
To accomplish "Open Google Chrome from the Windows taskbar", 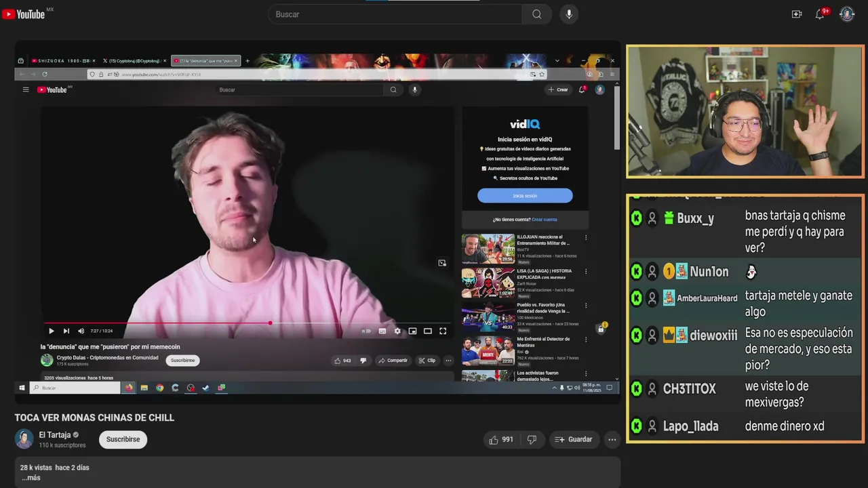I will pyautogui.click(x=159, y=388).
